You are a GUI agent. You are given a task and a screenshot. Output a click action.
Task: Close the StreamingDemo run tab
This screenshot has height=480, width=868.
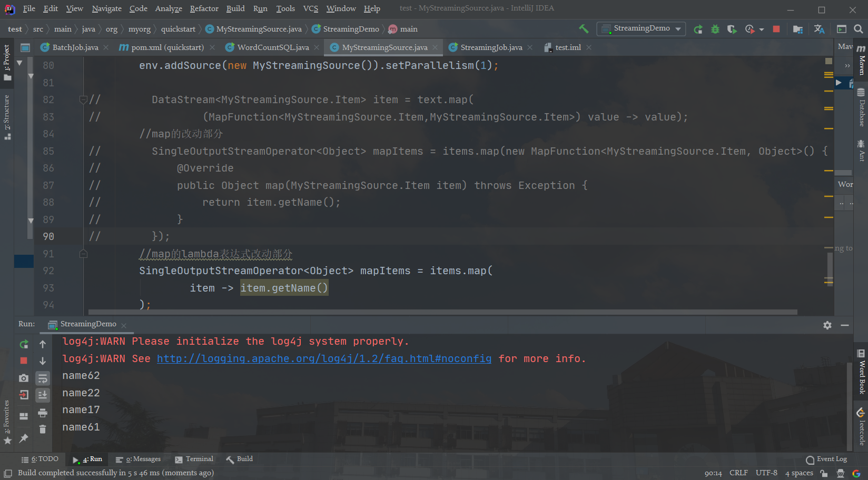[x=124, y=325]
